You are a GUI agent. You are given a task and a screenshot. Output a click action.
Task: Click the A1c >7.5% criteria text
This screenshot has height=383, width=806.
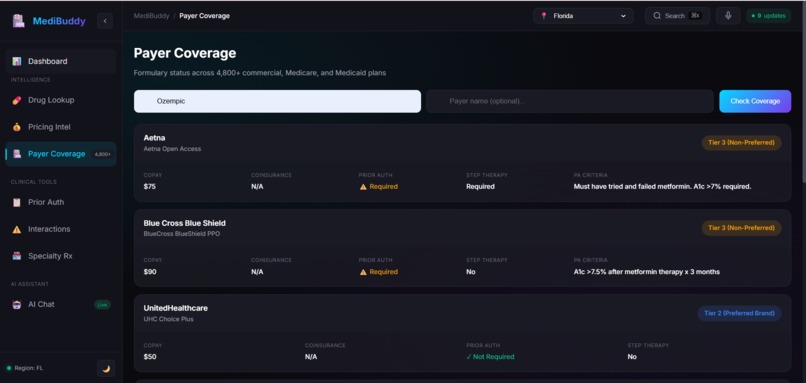pos(647,272)
